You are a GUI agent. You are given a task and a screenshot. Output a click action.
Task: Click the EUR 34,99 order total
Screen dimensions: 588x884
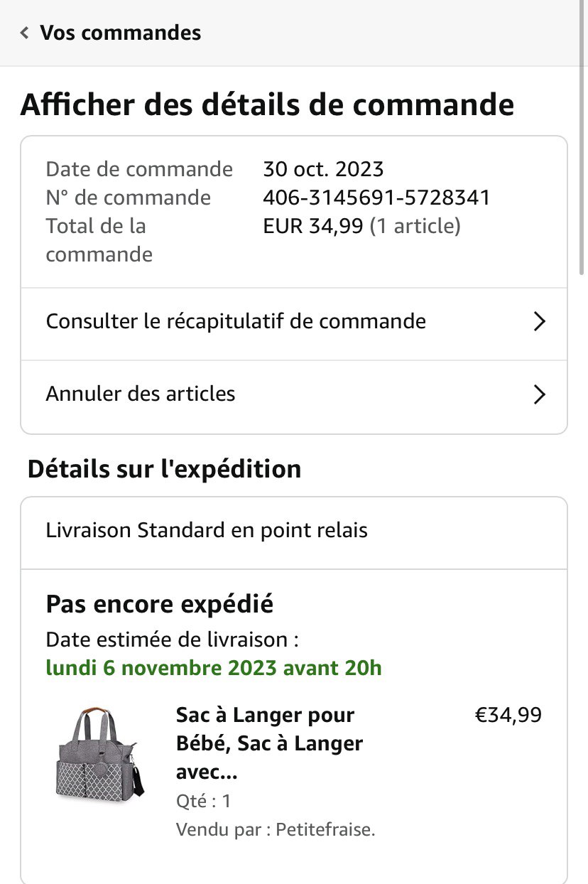[x=313, y=226]
